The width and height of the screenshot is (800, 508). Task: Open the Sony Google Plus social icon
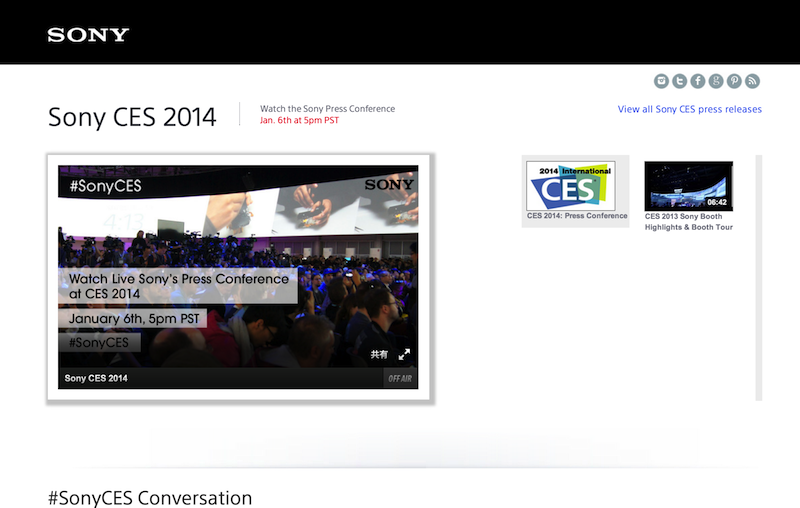pos(716,81)
